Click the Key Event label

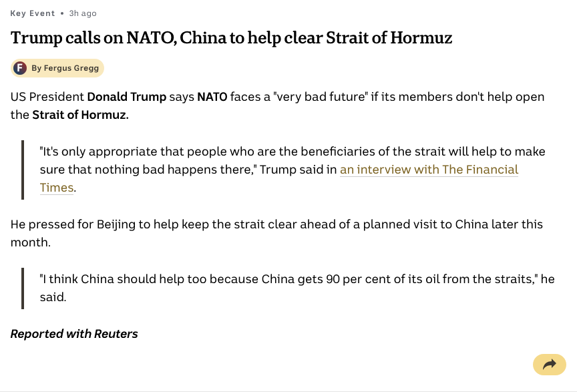33,13
